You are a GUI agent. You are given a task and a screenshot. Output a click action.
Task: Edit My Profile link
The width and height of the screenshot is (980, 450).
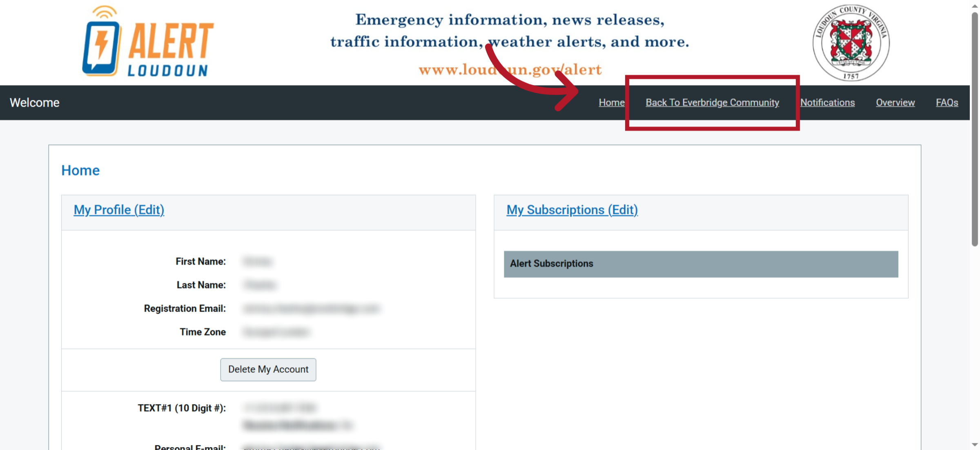(119, 210)
